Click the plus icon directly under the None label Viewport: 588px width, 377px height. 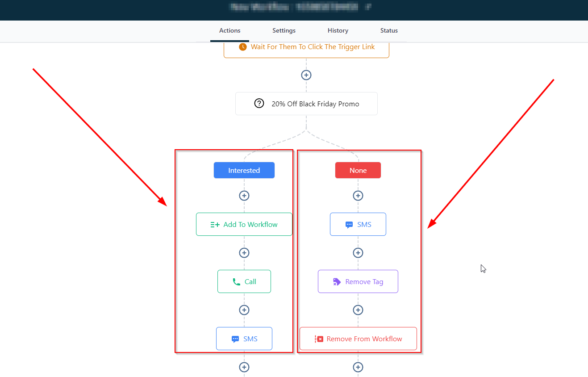(358, 196)
